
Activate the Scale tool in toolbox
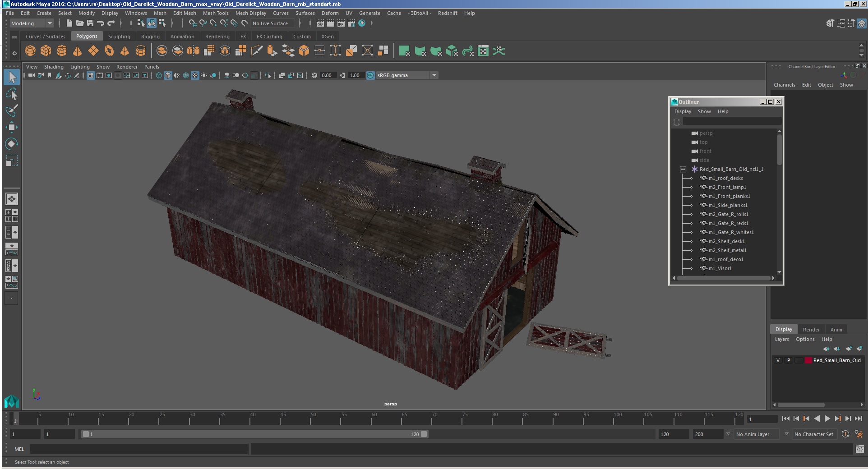click(11, 161)
